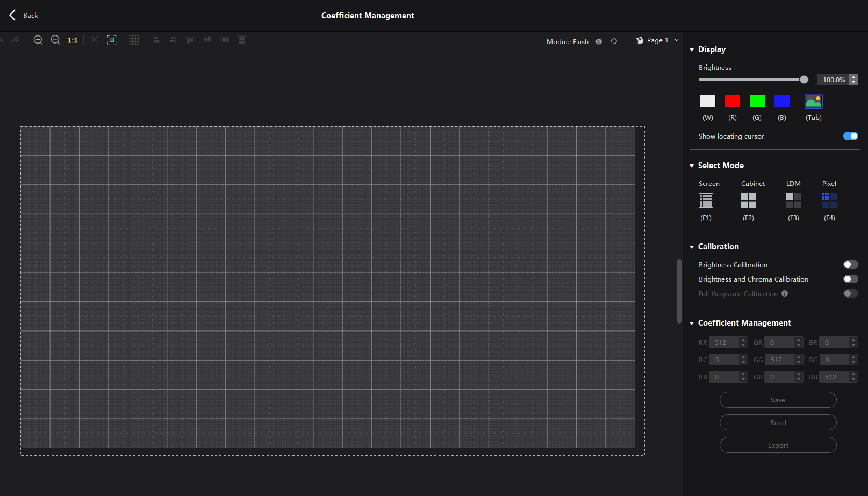Increase brightness with the up stepper
Viewport: 868px width, 496px height.
point(853,77)
